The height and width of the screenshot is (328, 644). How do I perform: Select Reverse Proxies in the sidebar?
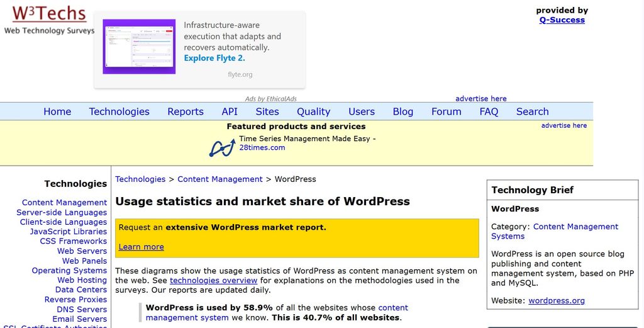[75, 300]
